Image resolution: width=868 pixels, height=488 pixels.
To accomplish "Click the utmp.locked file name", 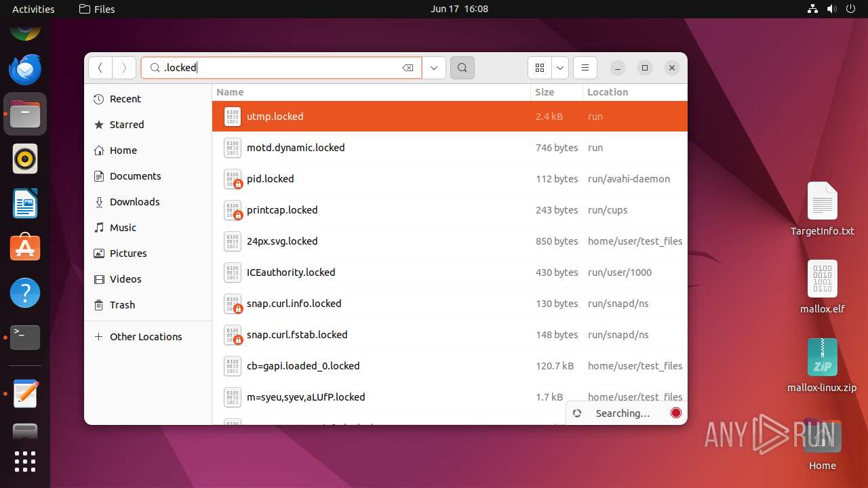I will click(x=275, y=117).
